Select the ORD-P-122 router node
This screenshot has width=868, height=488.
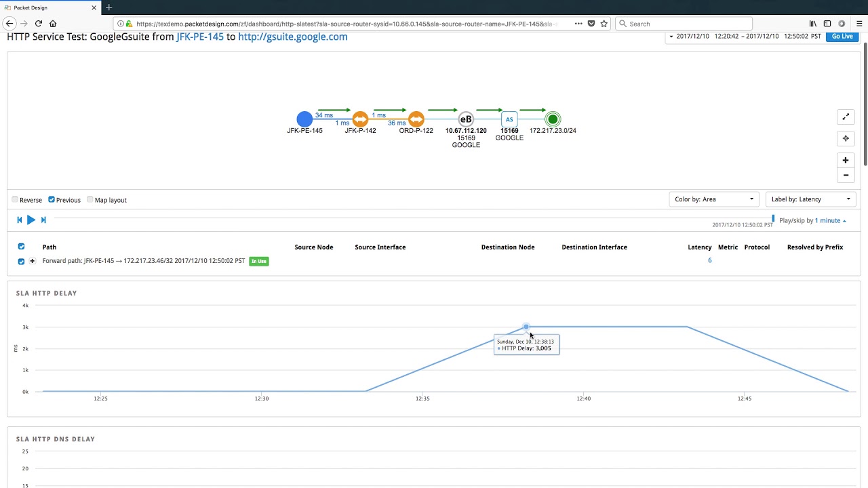pos(416,119)
